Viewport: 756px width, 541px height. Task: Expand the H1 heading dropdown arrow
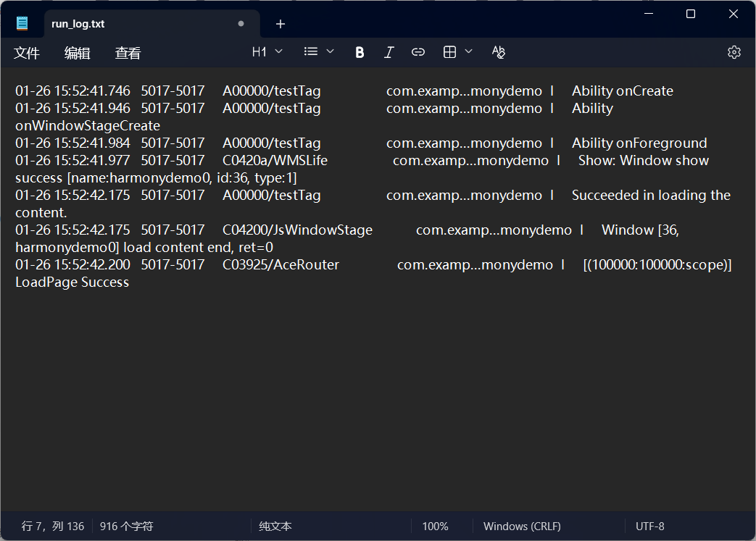point(278,51)
